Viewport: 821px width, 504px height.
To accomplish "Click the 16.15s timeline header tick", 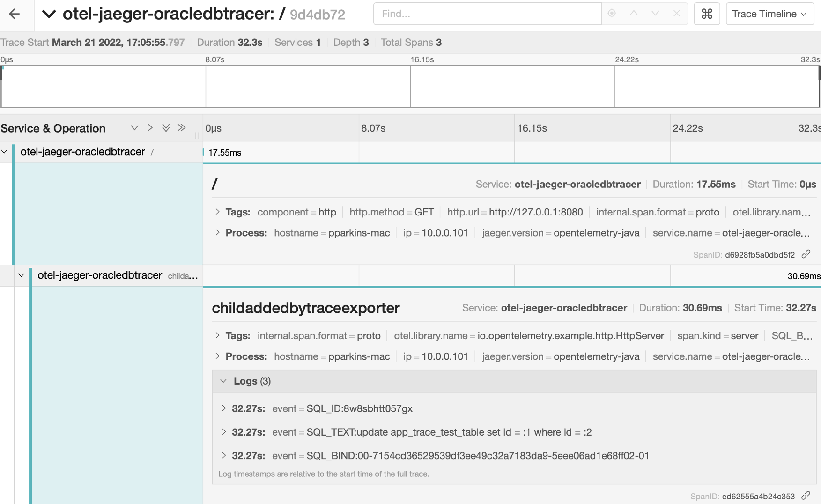I will point(532,128).
